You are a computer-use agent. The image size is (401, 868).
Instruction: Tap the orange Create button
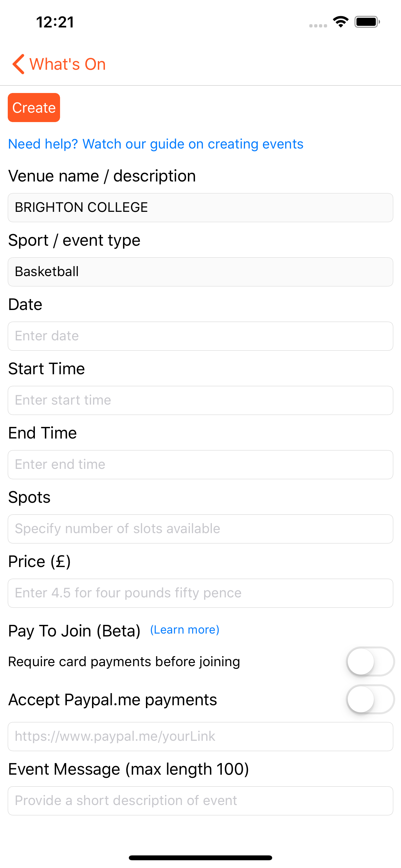click(34, 108)
